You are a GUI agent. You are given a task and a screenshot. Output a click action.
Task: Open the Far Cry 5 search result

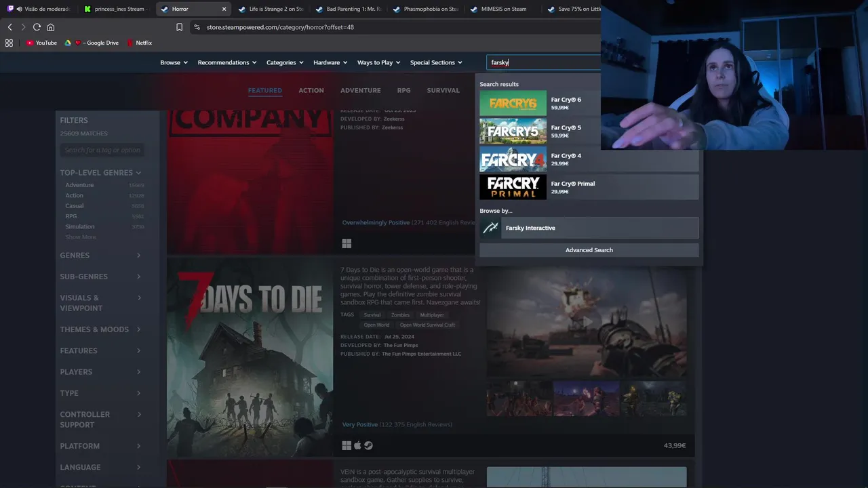pos(540,131)
